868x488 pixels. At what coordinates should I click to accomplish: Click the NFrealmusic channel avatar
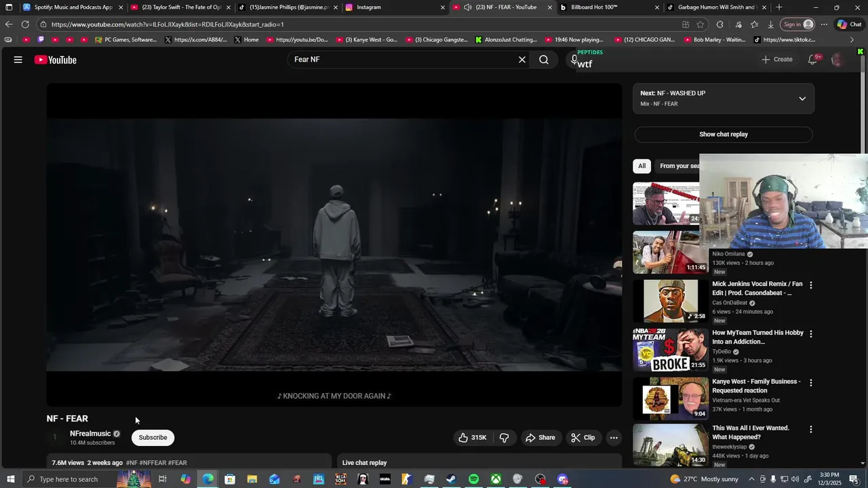(x=55, y=437)
